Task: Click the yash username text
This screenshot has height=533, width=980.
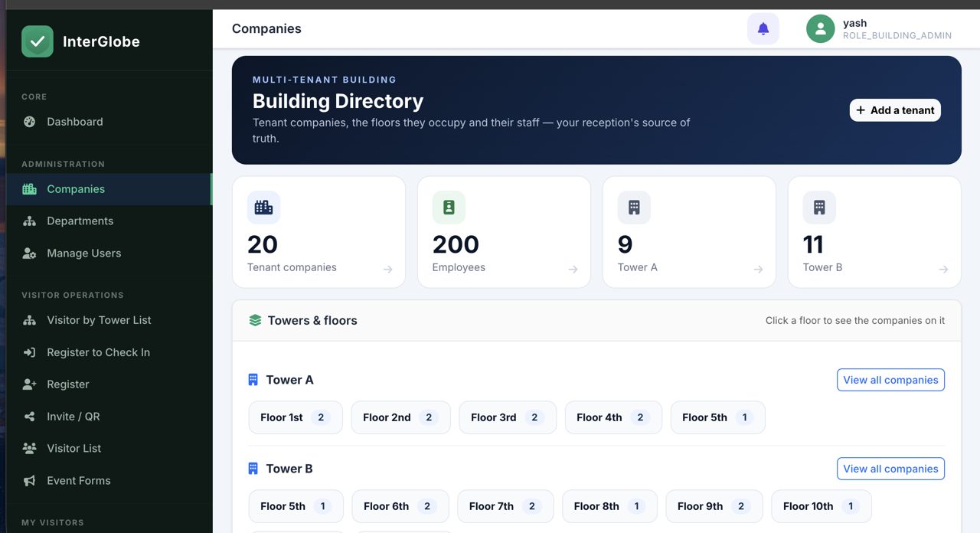Action: (854, 23)
